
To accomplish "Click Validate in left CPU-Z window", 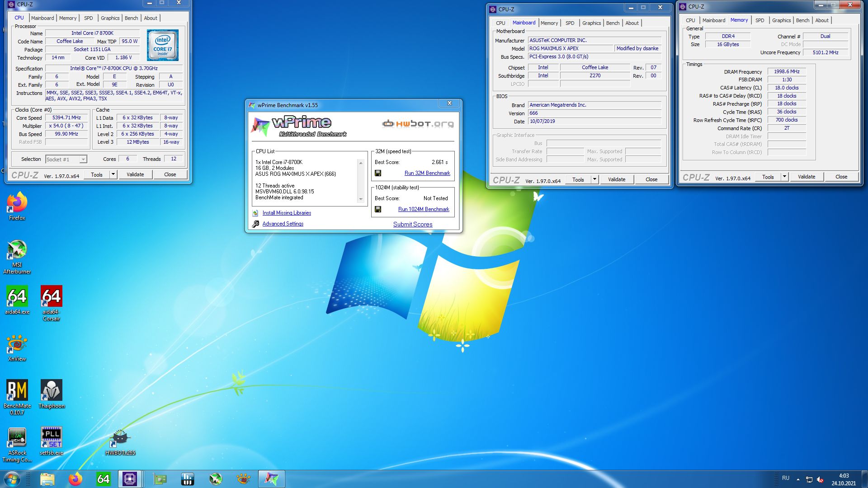I will tap(135, 174).
